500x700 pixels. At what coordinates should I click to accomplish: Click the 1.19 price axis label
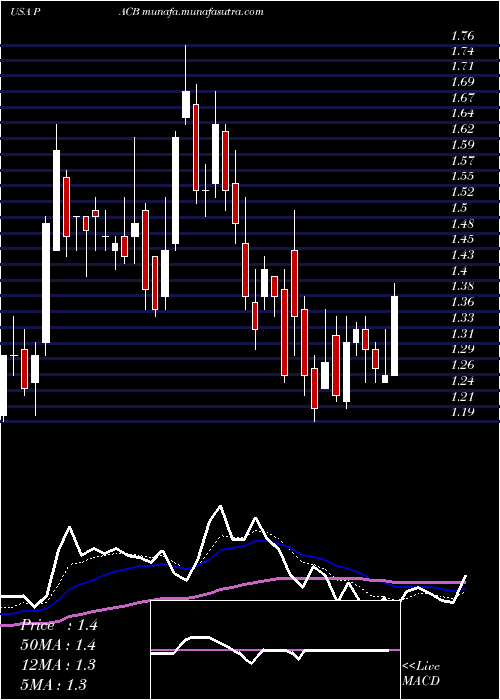(x=462, y=412)
